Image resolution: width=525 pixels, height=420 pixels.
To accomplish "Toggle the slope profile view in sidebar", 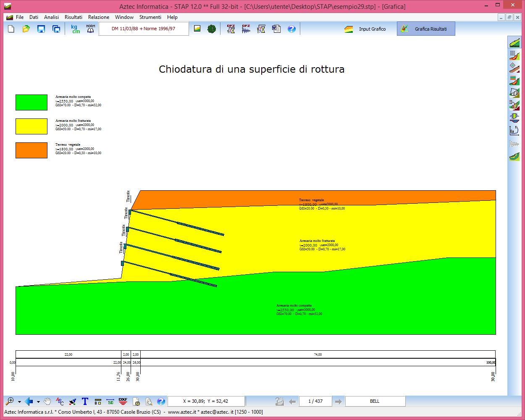I will click(514, 43).
